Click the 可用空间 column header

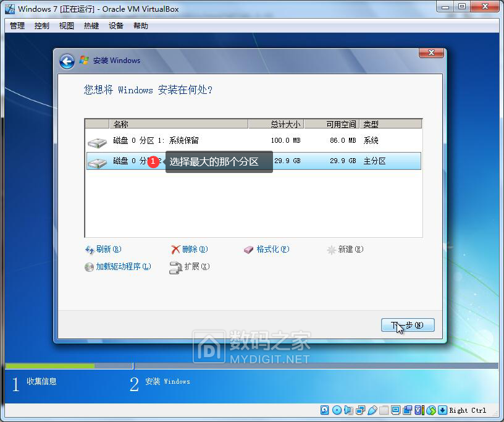(x=332, y=124)
